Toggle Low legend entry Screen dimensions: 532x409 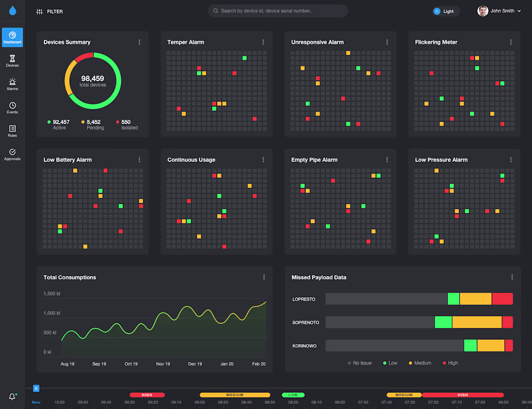point(390,363)
